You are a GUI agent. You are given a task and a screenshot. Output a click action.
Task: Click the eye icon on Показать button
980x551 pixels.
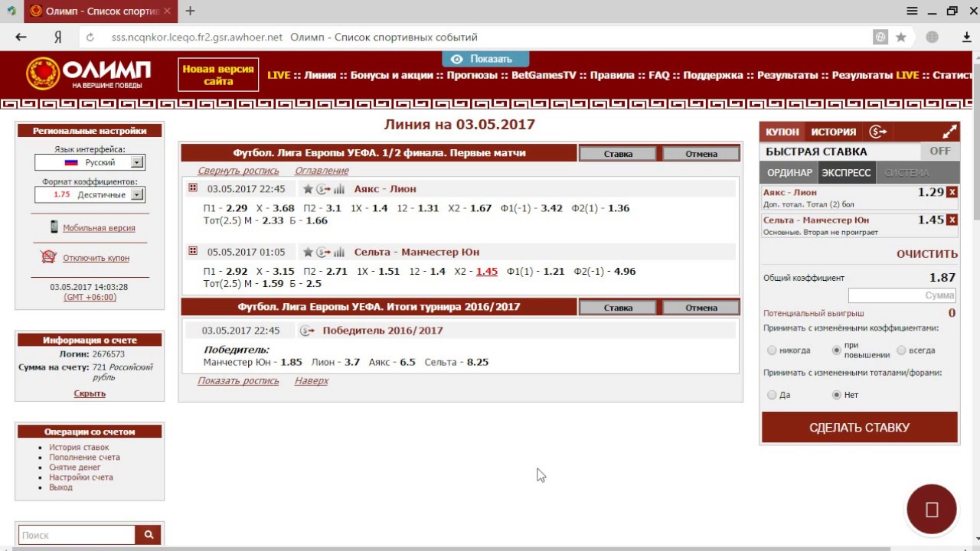457,59
